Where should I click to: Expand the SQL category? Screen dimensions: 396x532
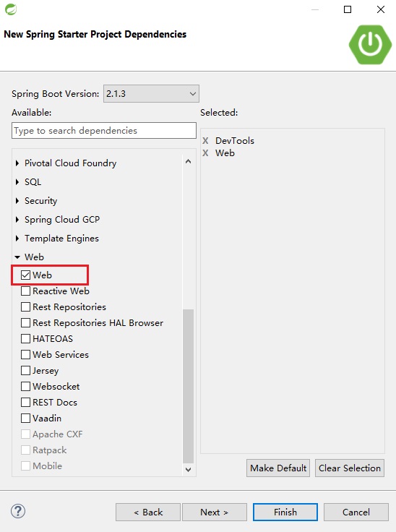coord(17,182)
